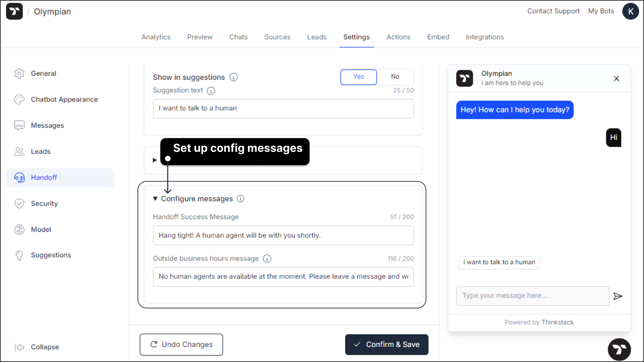Click the Messages chat icon in sidebar
Screen dimensions: 644x362
(19, 125)
